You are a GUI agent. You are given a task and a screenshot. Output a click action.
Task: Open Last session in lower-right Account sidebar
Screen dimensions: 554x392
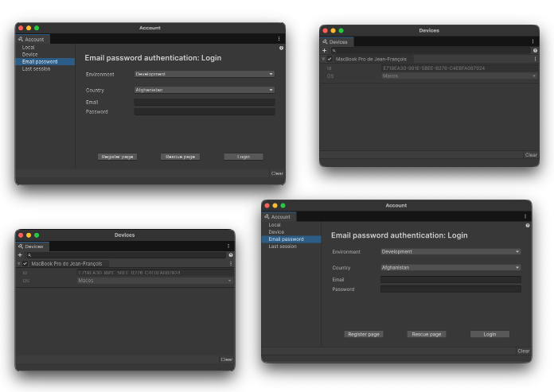tap(283, 246)
